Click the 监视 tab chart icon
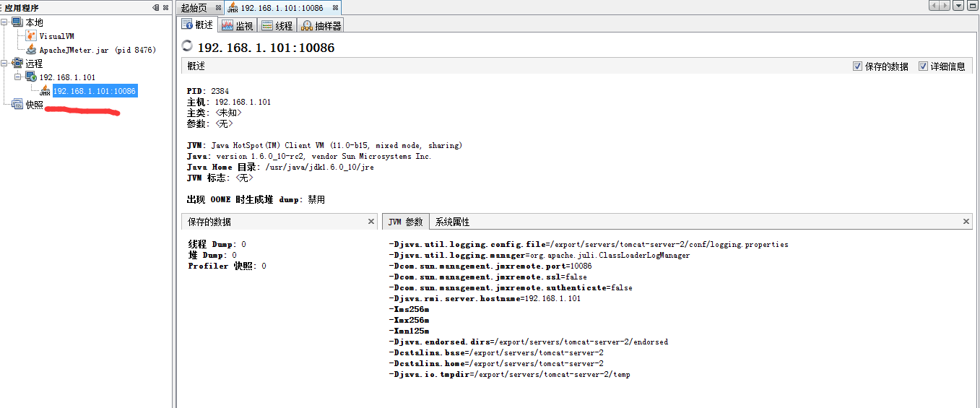This screenshot has width=980, height=408. point(227,25)
